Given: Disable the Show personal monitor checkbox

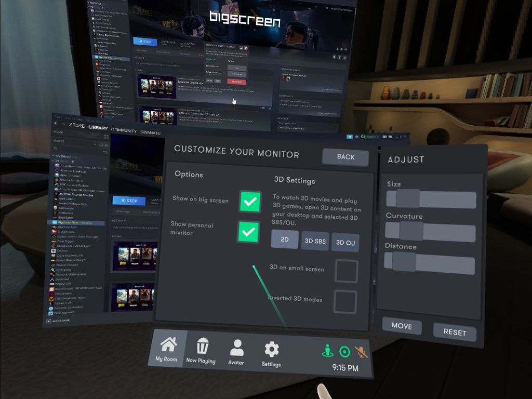Looking at the screenshot, I should (249, 232).
